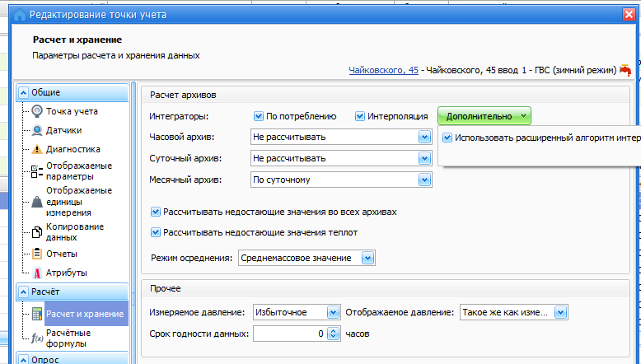Click the Срок годности данных spinner arrows
This screenshot has width=641, height=364.
click(x=333, y=334)
